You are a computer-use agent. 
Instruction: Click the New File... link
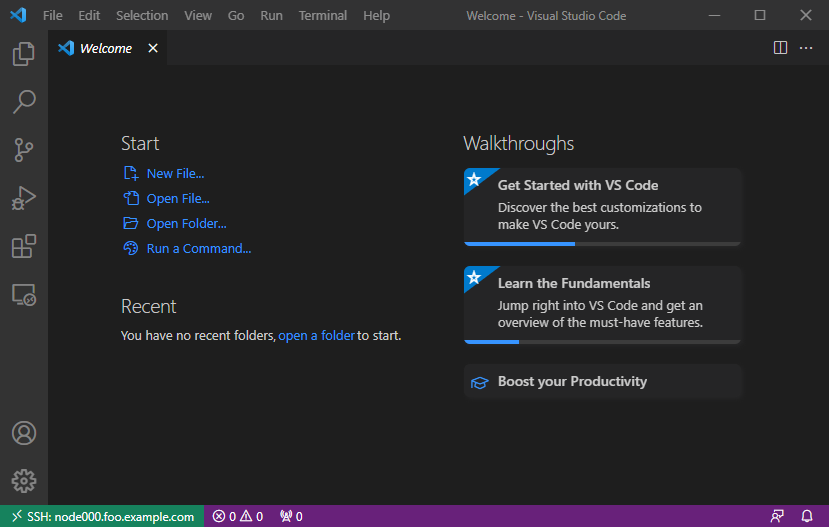(175, 174)
